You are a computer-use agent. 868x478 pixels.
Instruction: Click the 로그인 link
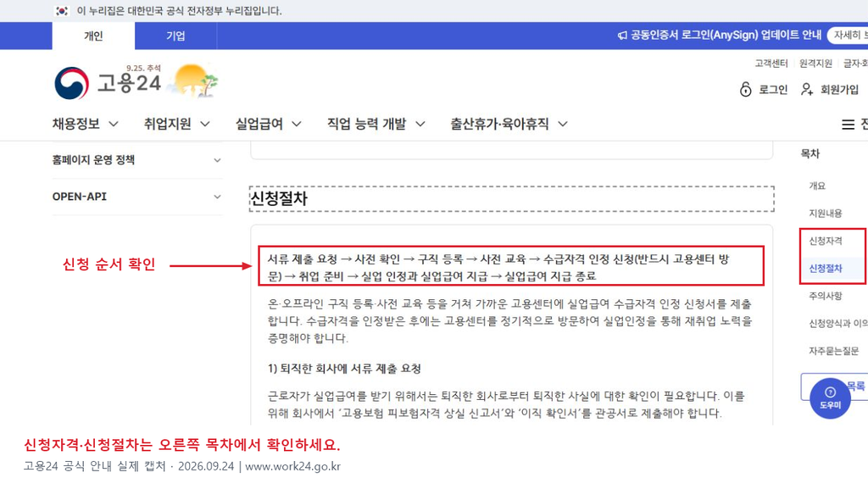[773, 90]
